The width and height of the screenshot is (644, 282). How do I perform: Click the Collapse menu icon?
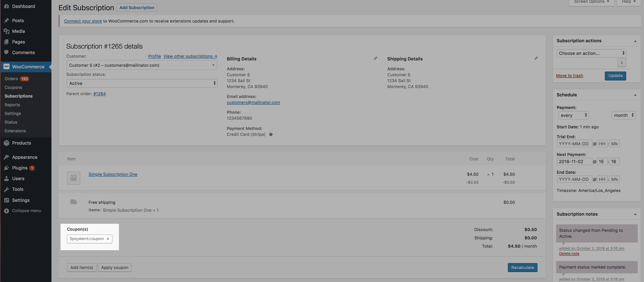(7, 211)
